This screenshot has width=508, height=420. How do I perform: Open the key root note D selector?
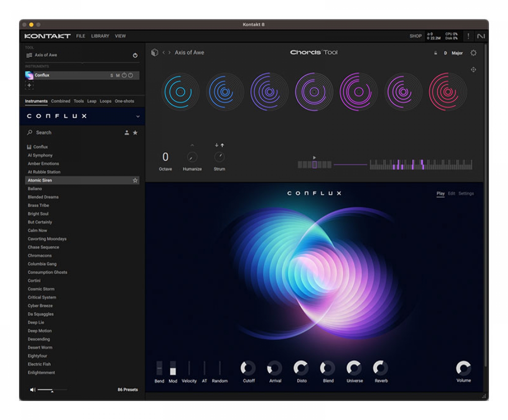click(x=445, y=53)
